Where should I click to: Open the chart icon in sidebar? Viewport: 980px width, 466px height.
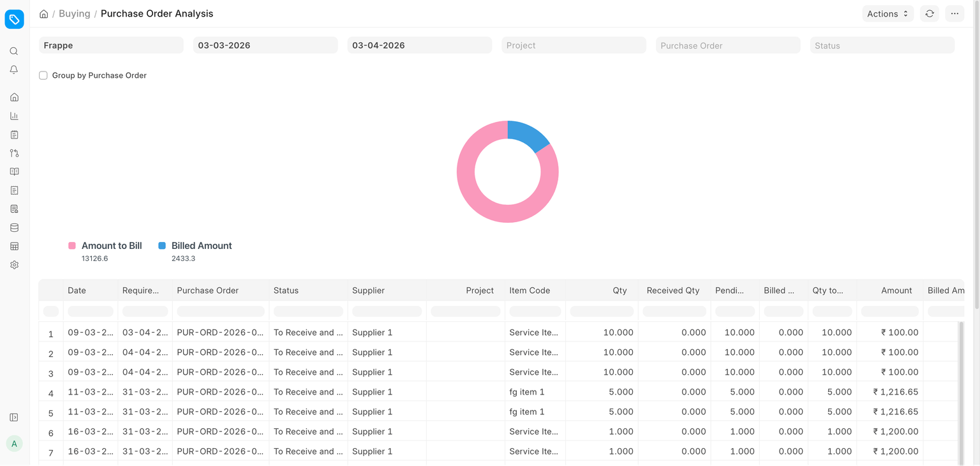14,116
